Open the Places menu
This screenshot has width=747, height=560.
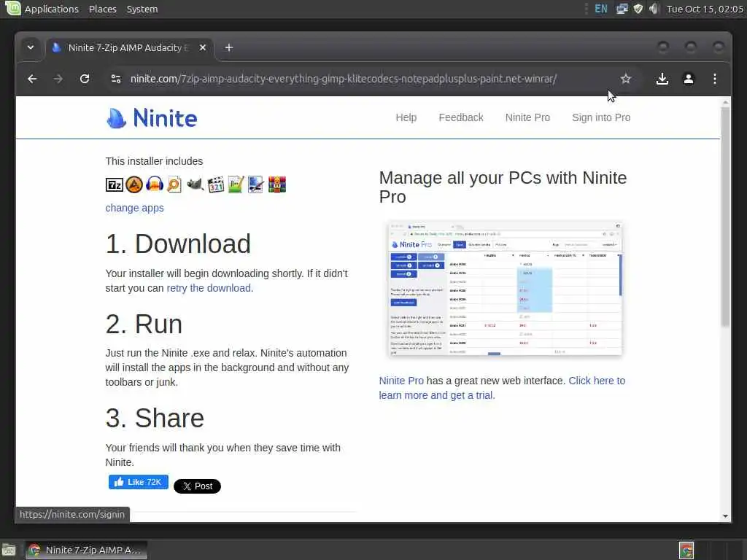coord(102,9)
